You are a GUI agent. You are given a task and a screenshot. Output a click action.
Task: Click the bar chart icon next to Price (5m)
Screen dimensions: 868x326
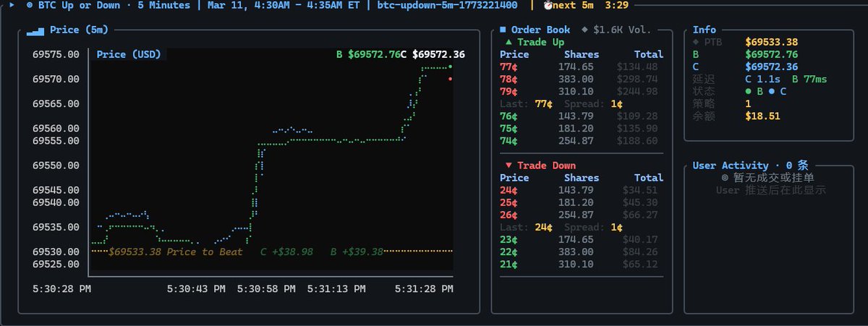pyautogui.click(x=35, y=30)
